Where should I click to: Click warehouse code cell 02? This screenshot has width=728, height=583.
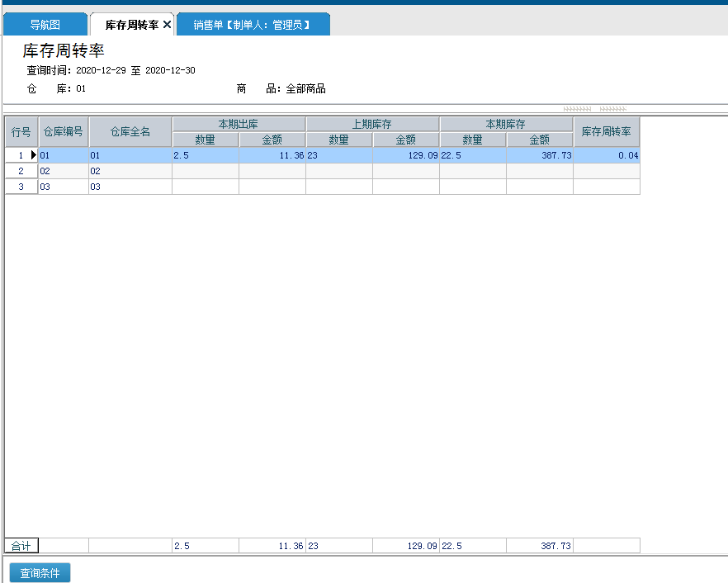[63, 171]
